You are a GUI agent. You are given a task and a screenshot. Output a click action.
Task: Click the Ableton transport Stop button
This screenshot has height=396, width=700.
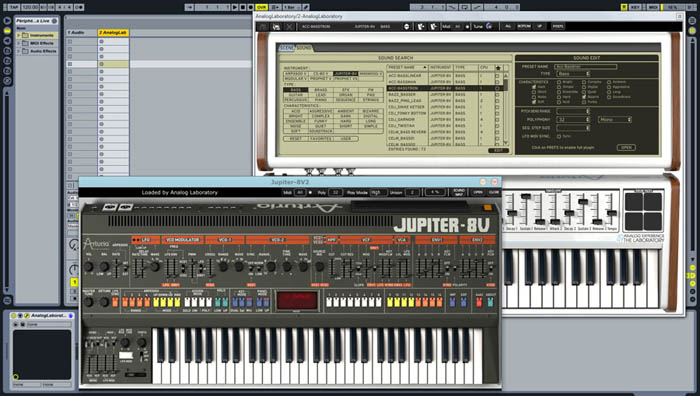[243, 7]
